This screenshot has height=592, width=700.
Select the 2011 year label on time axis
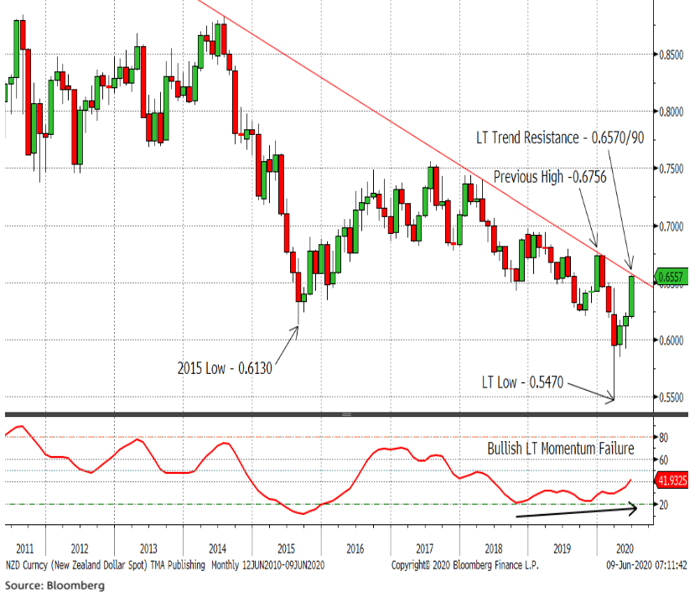24,549
